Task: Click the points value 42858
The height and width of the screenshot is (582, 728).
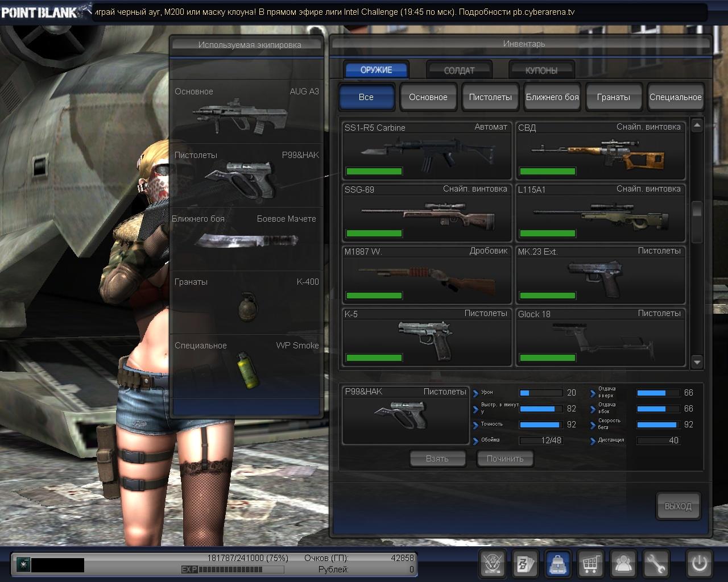Action: click(x=402, y=558)
